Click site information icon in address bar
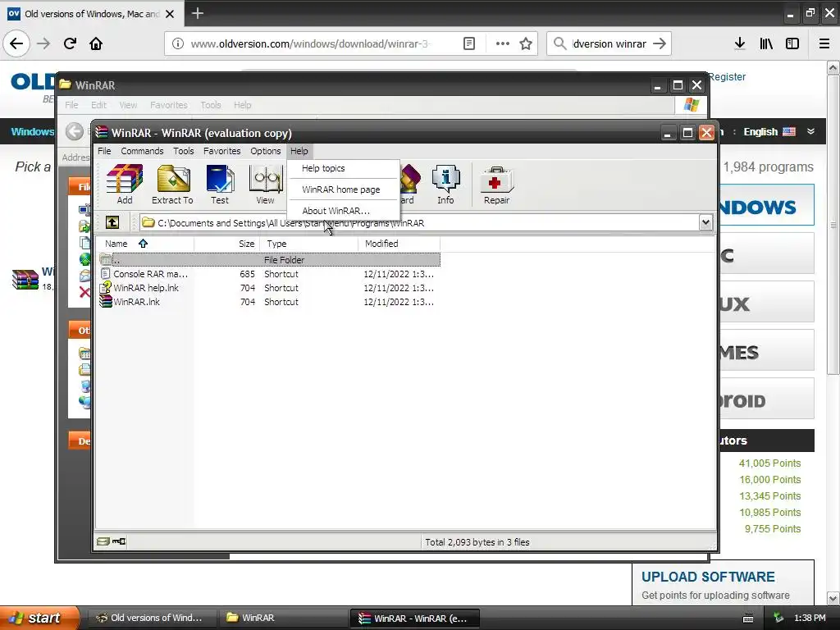This screenshot has height=630, width=840. (x=178, y=43)
